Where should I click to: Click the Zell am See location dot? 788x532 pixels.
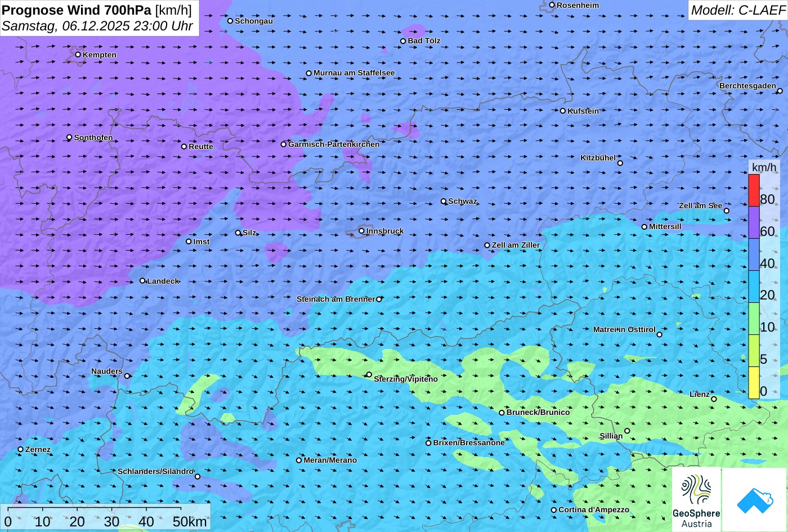click(726, 211)
